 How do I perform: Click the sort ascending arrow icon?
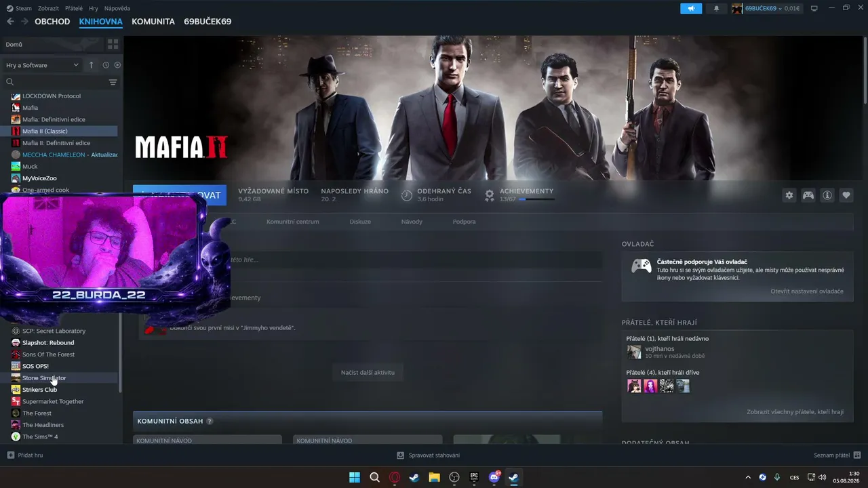pos(92,65)
